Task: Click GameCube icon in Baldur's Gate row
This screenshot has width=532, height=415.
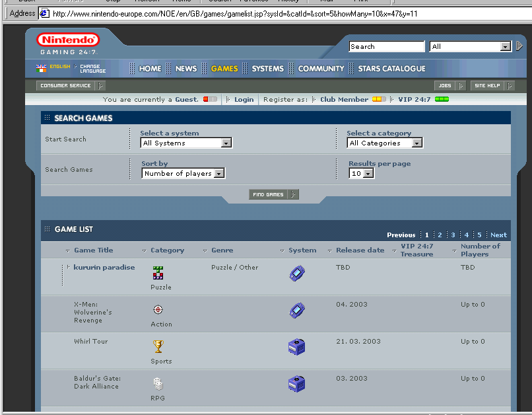Action: click(x=297, y=384)
